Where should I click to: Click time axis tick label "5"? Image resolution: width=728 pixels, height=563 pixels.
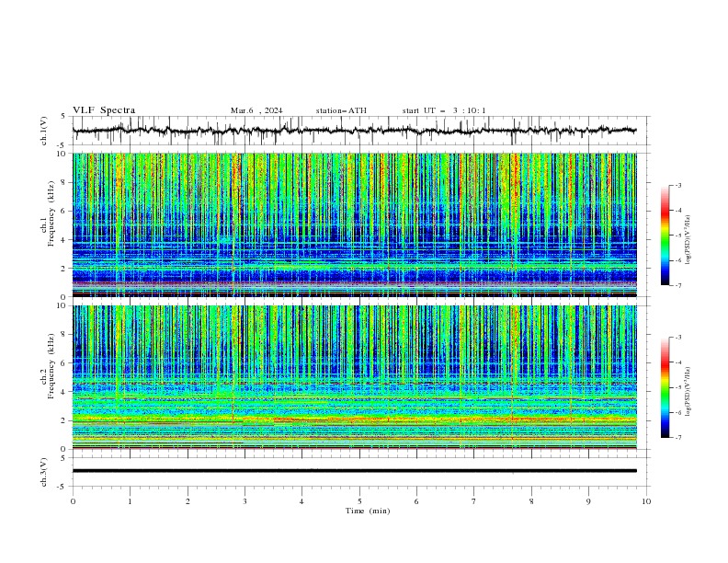pos(359,501)
